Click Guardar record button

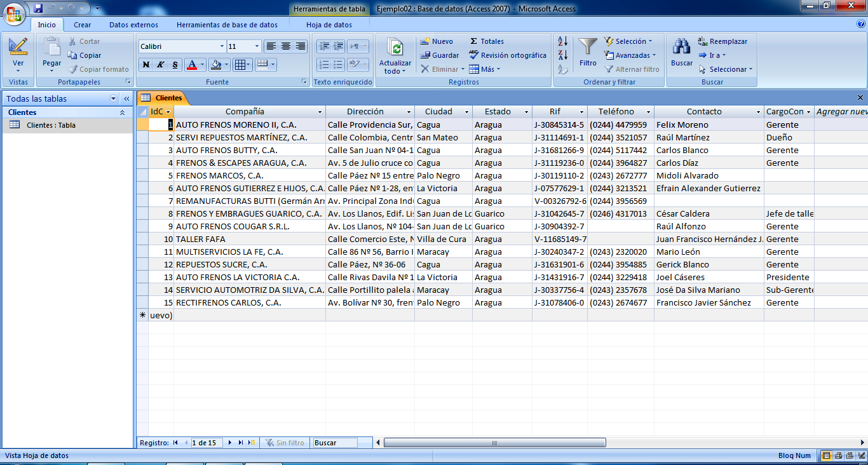[x=439, y=55]
